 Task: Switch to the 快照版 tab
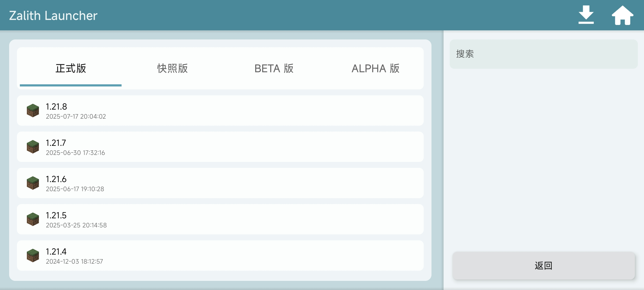172,68
